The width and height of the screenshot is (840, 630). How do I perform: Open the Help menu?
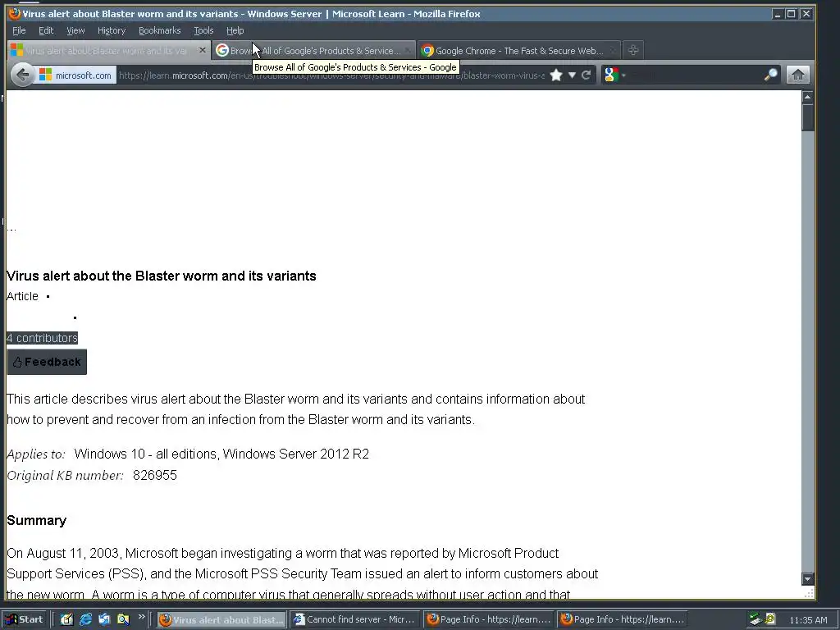tap(235, 30)
